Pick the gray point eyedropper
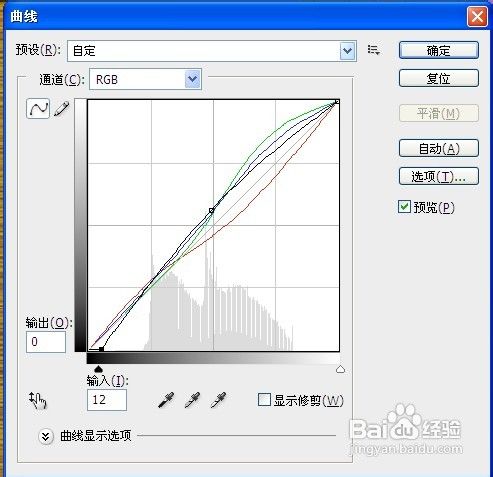 [x=192, y=400]
